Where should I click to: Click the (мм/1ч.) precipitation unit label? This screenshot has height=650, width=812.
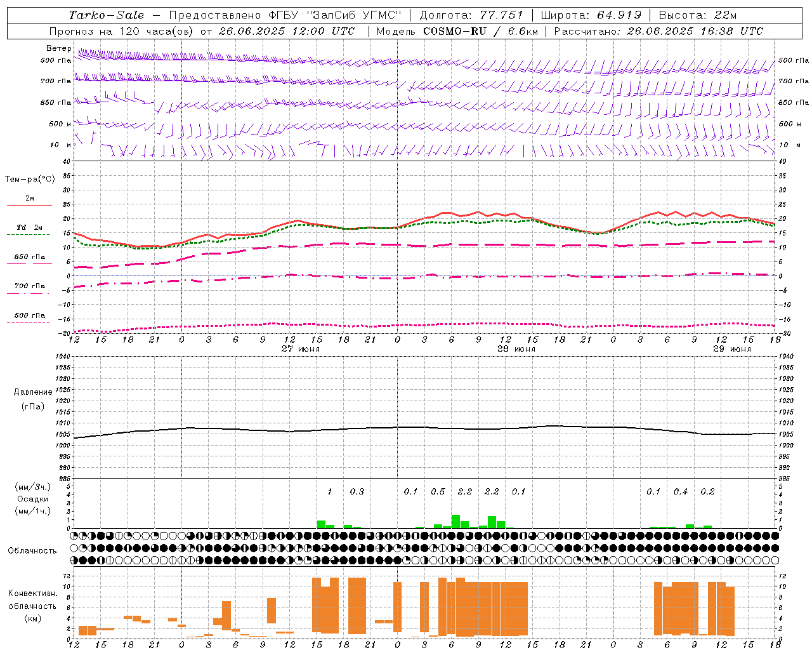(33, 511)
